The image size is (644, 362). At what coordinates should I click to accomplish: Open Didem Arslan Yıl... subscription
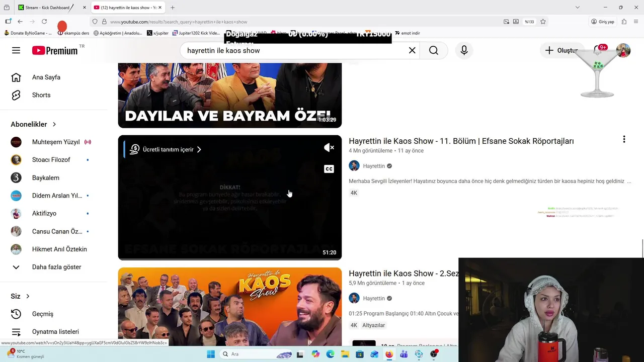pos(57,196)
